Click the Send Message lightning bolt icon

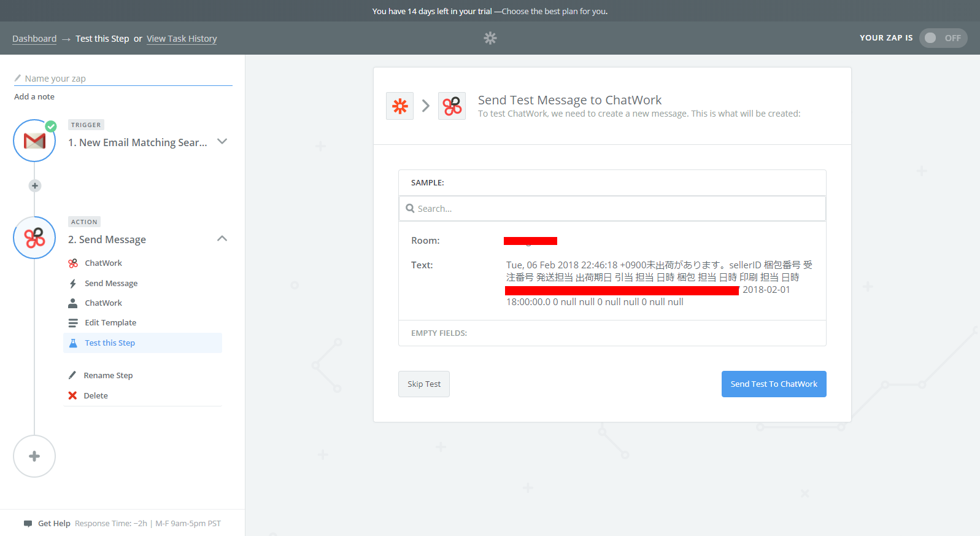coord(73,283)
